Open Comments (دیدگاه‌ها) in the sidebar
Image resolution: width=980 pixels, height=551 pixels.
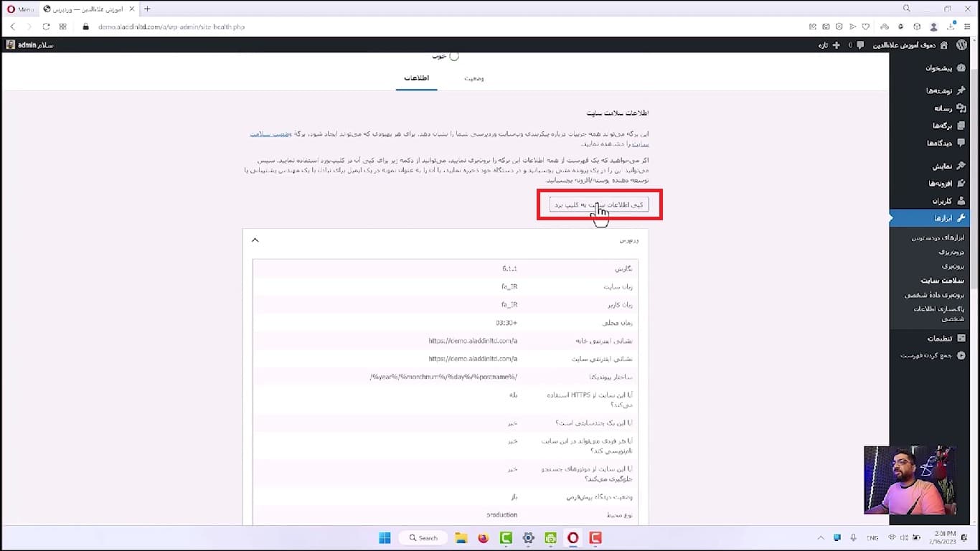pyautogui.click(x=946, y=143)
